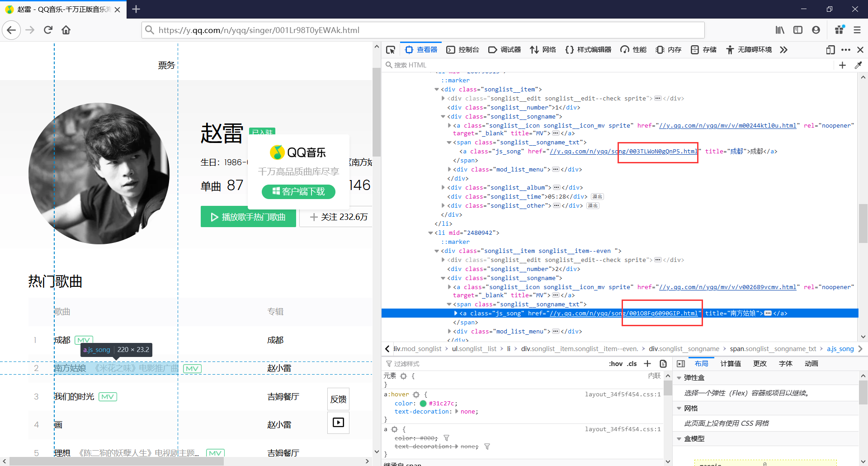Click the browser forward arrow
Image resolution: width=868 pixels, height=466 pixels.
(x=30, y=30)
